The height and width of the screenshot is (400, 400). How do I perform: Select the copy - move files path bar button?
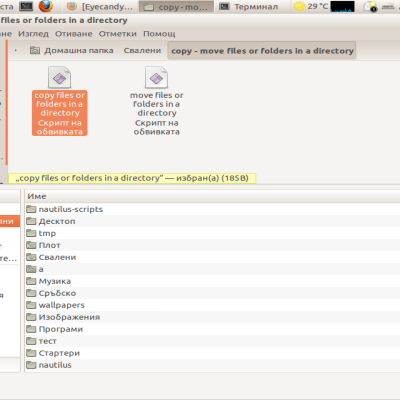(262, 51)
